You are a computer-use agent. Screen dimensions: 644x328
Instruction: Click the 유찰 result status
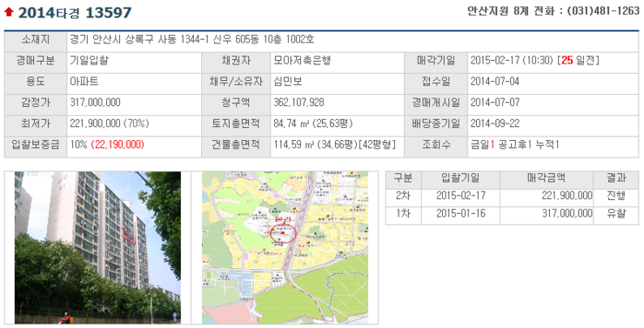coord(615,214)
